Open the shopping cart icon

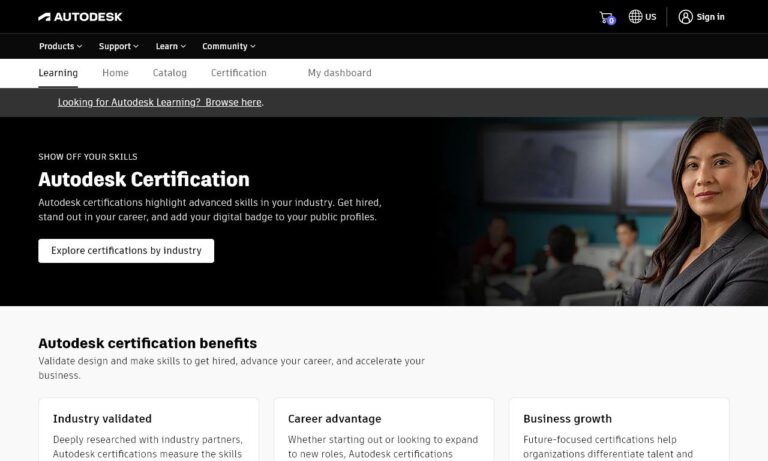coord(606,17)
